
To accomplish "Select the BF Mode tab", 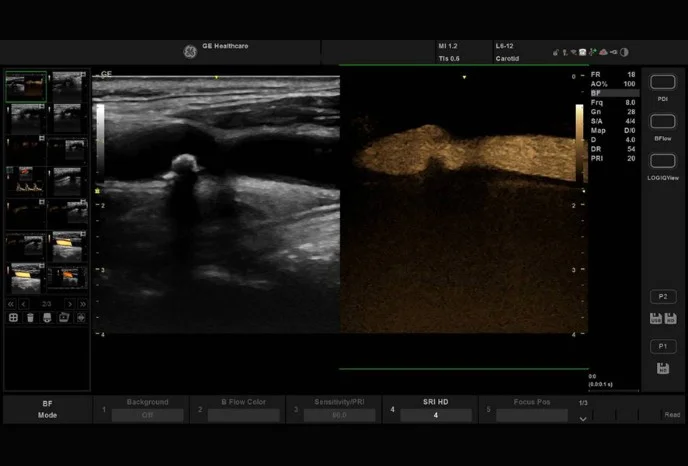I will (x=47, y=408).
